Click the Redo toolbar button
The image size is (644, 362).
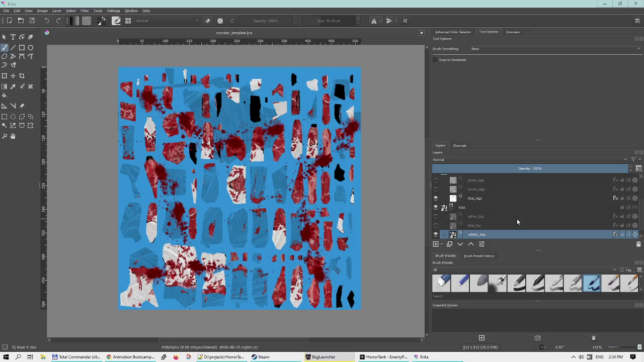[58, 21]
